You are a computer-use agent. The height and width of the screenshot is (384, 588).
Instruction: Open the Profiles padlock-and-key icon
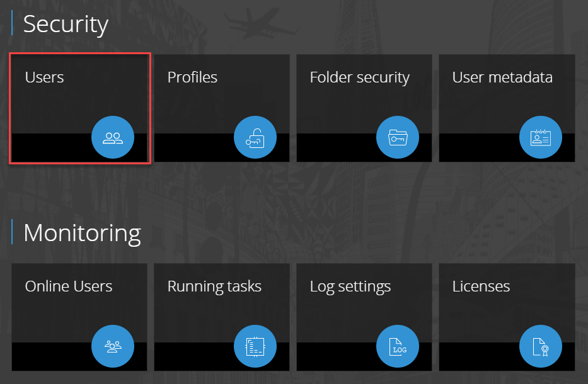255,137
